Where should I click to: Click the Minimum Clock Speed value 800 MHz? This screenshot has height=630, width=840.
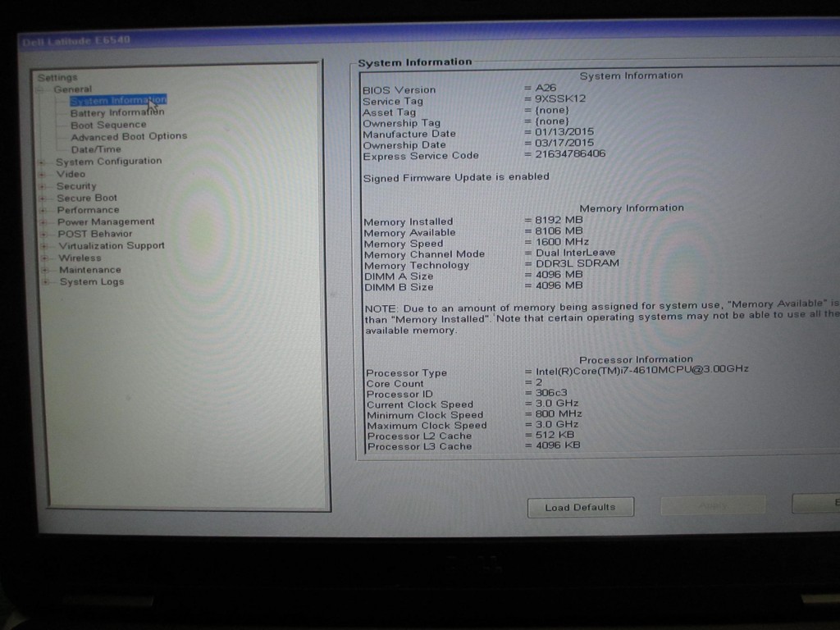pos(559,414)
